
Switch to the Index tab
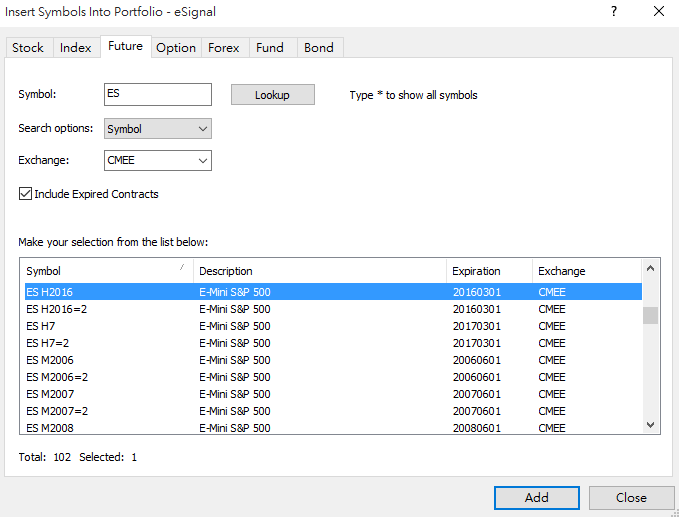[x=76, y=48]
